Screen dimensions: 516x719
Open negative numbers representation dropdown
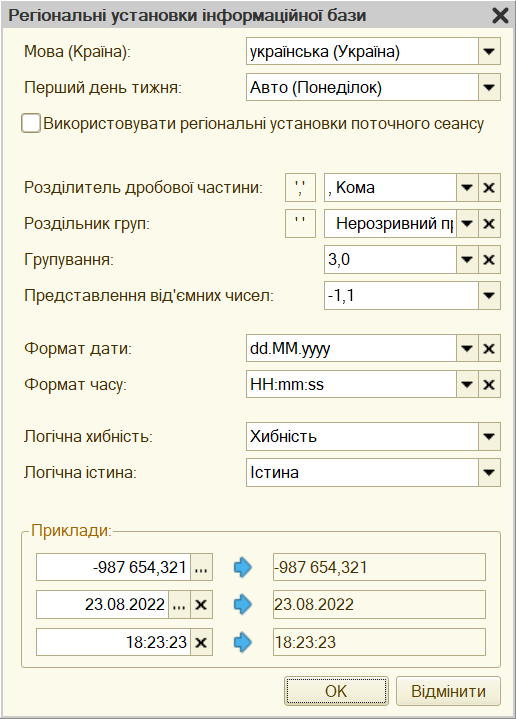489,296
